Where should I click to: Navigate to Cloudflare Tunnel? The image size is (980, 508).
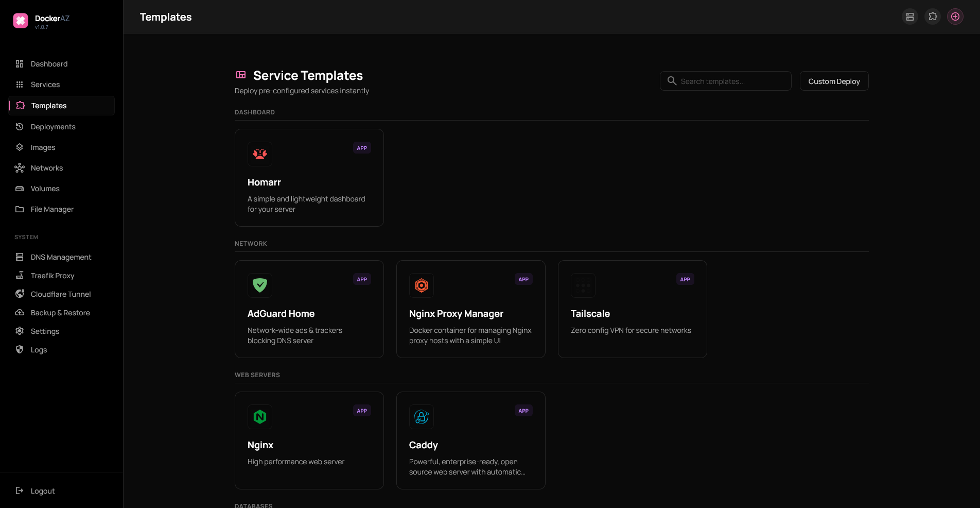(x=61, y=294)
